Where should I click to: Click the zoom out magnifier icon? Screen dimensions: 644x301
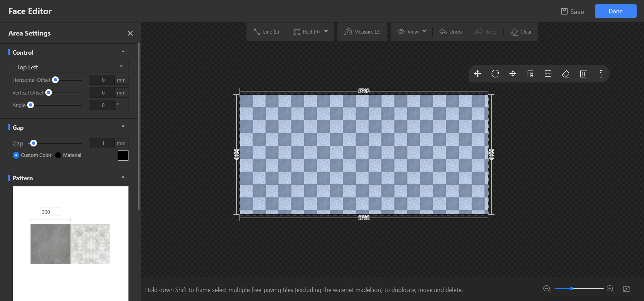coord(547,289)
